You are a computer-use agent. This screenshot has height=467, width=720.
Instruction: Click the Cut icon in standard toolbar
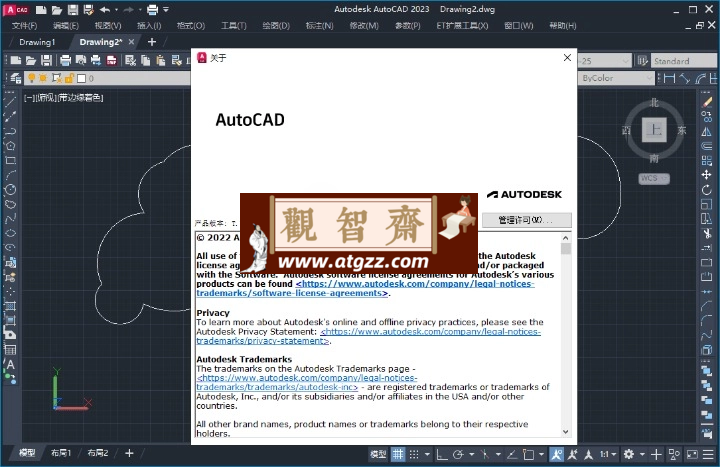coord(130,60)
